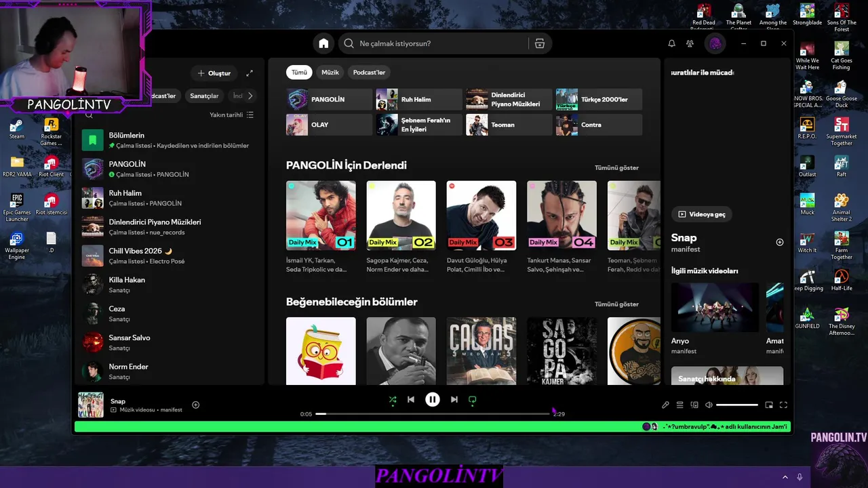Click 'Videoya geç' button
868x488 pixels.
pos(701,214)
